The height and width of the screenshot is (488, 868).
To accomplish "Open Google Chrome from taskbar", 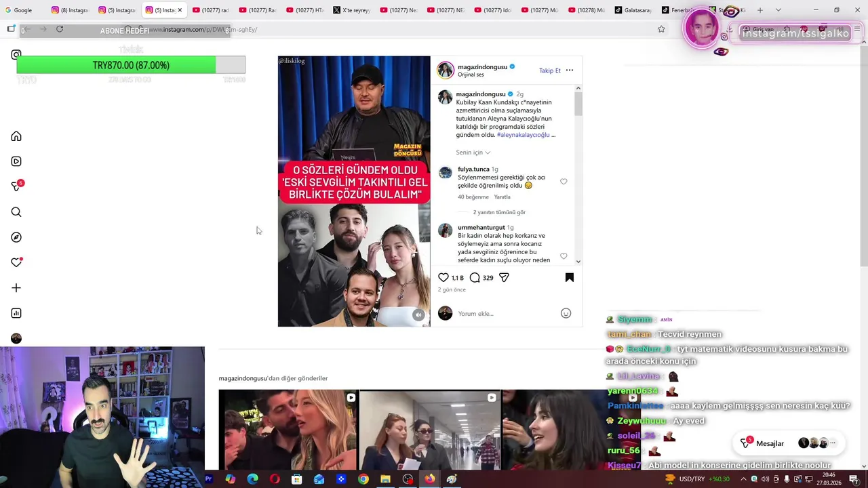I will tap(363, 479).
